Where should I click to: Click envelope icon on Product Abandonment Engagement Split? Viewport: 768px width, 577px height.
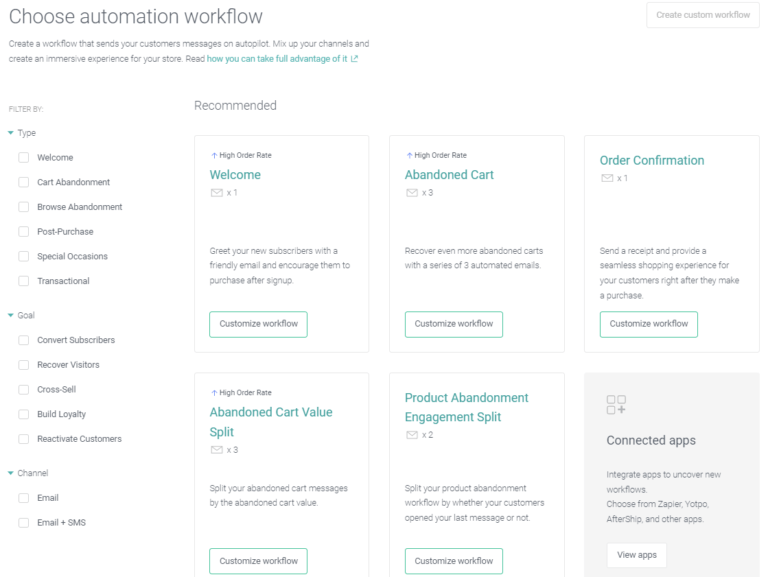411,435
